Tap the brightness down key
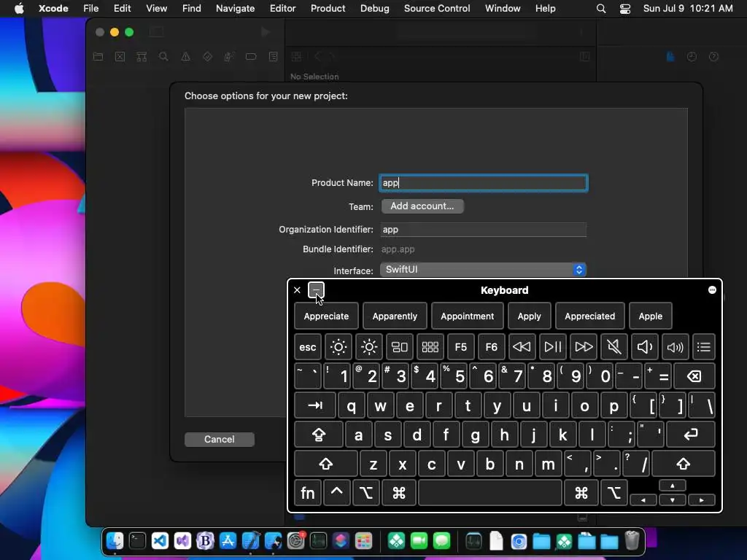Viewport: 747px width, 560px height. point(338,346)
